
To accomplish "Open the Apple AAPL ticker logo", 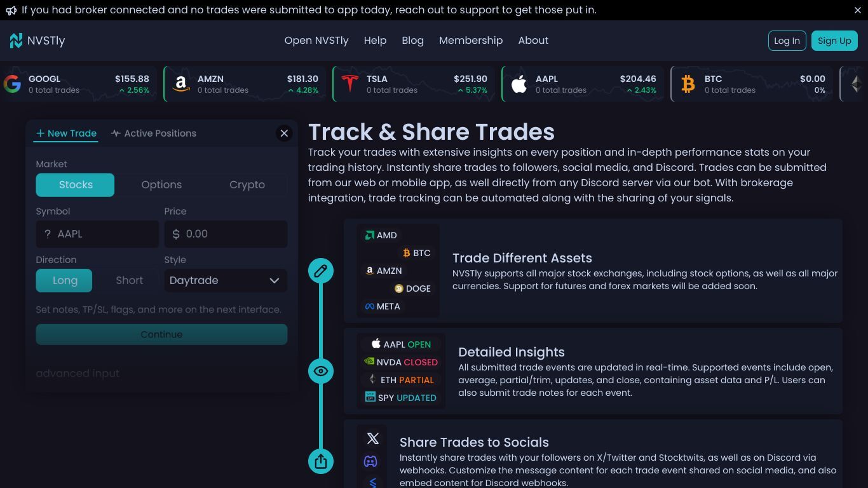I will point(519,84).
